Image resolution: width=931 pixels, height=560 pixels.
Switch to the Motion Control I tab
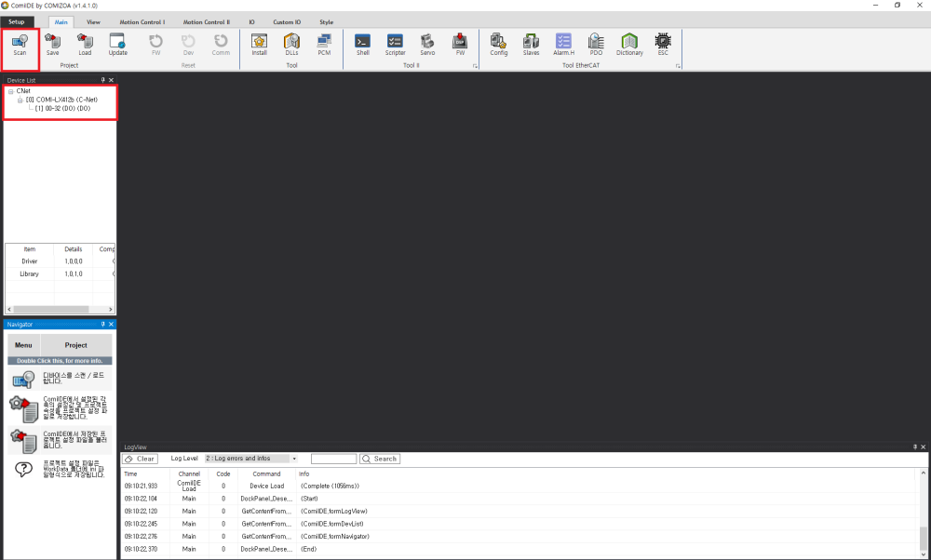tap(142, 21)
